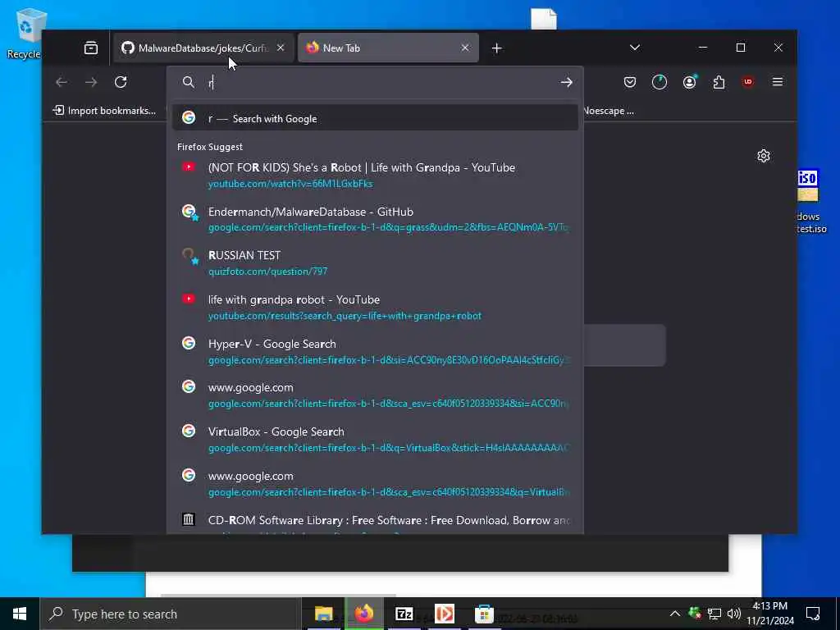Viewport: 840px width, 630px height.
Task: Expand the list all tabs chevron
Action: click(635, 48)
